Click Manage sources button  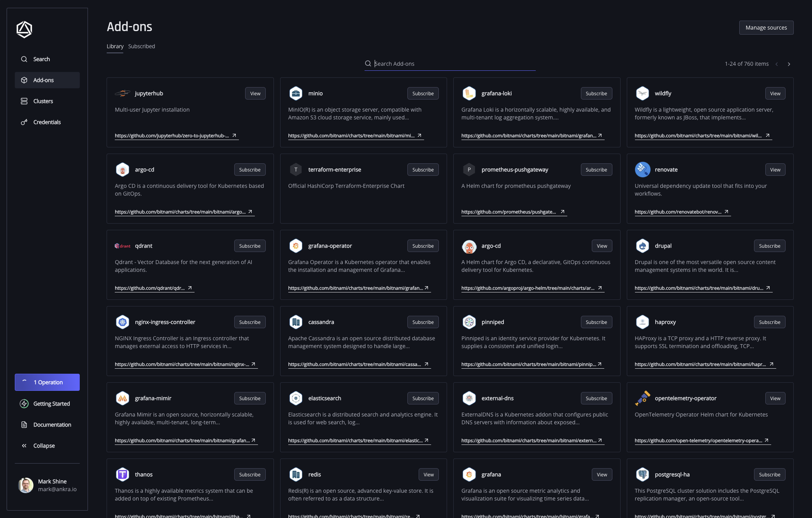click(766, 28)
